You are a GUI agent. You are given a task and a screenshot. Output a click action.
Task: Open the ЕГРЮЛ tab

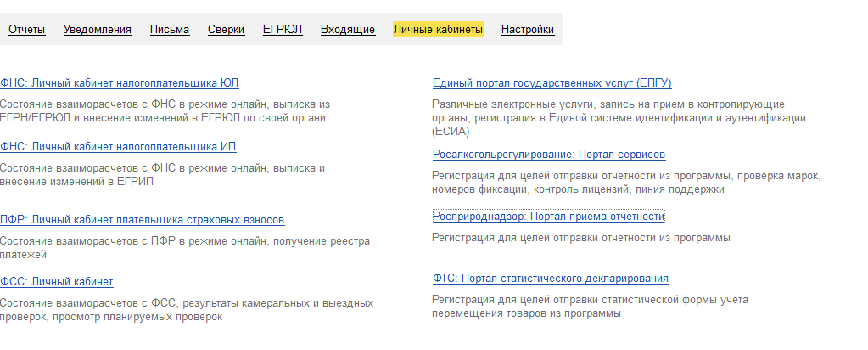coord(283,30)
